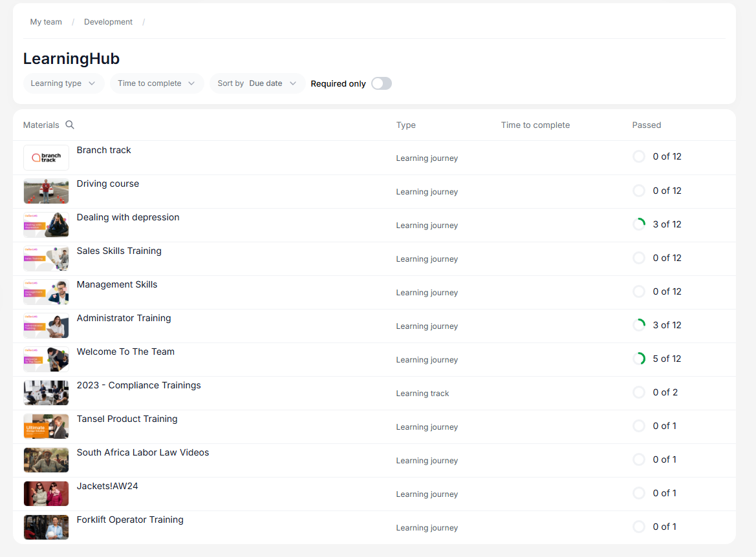Open South Africa Labor Law Videos
The image size is (756, 557).
tap(143, 452)
